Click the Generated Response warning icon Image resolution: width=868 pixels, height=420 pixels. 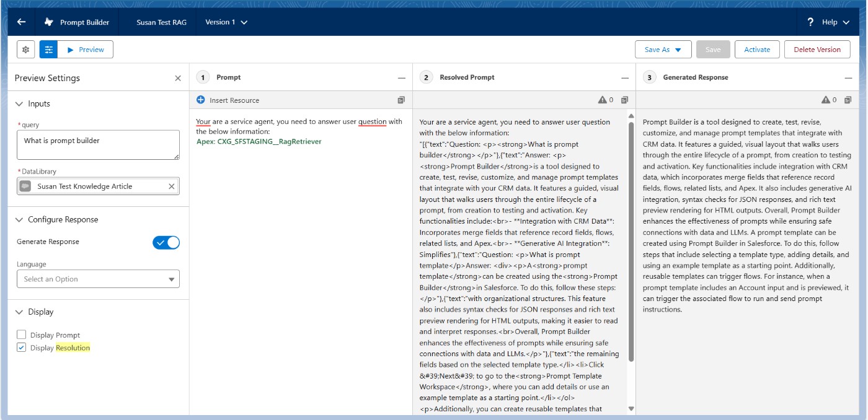coord(825,100)
